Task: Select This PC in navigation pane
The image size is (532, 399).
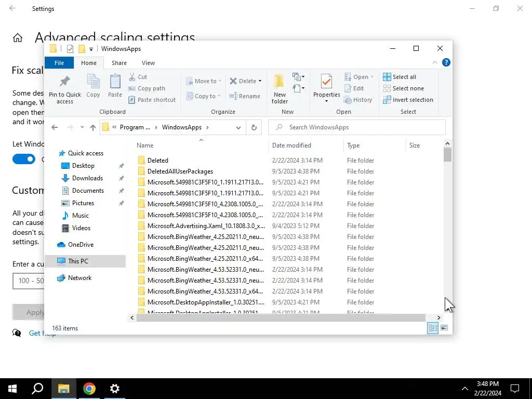Action: [x=85, y=261]
